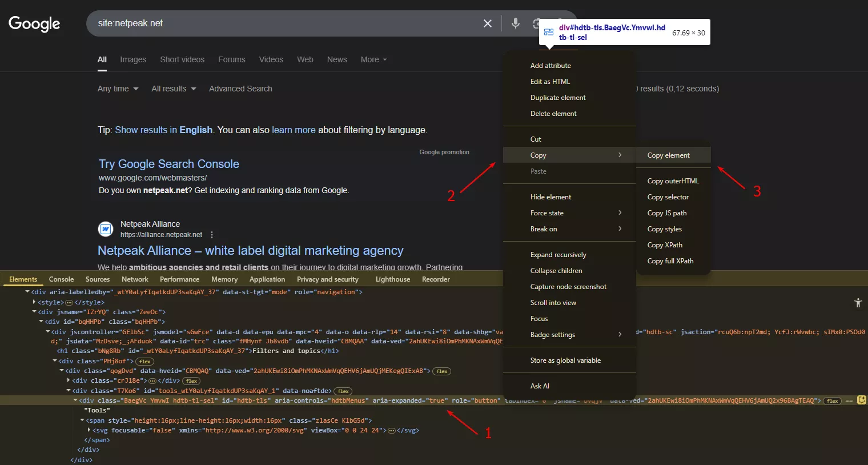This screenshot has height=465, width=868.
Task: Click the icon after == on selected row
Action: 862,400
